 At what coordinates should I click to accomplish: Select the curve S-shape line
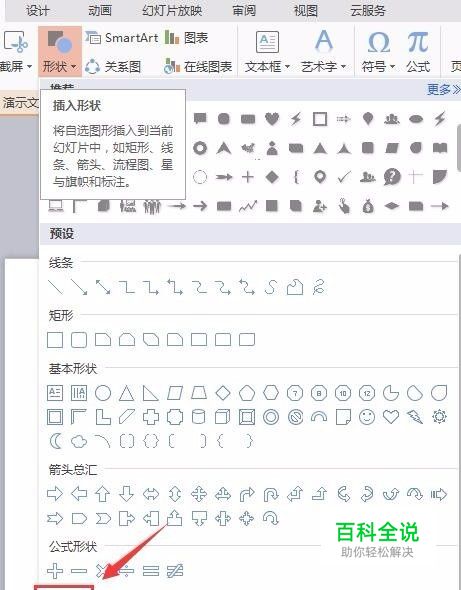[271, 287]
